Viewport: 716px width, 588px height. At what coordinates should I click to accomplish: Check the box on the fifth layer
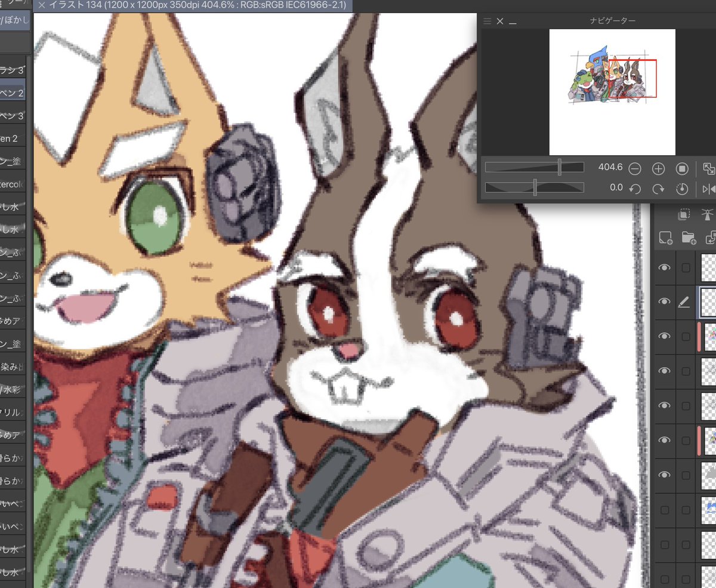point(686,405)
